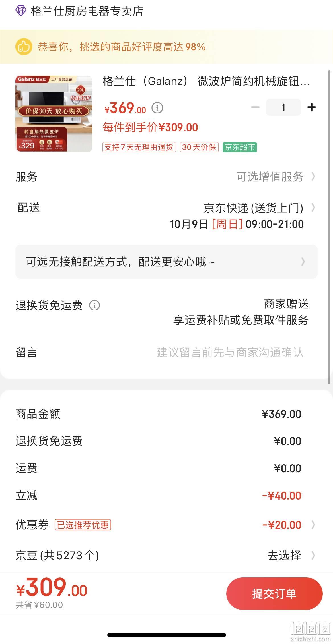Click the quantity number field
333x644 pixels.
pyautogui.click(x=283, y=107)
